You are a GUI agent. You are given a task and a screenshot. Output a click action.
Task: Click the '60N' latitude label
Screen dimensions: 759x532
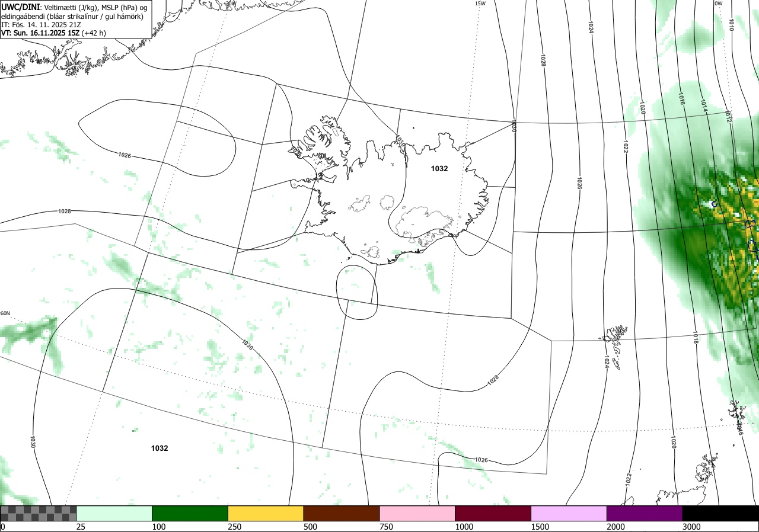(5, 313)
